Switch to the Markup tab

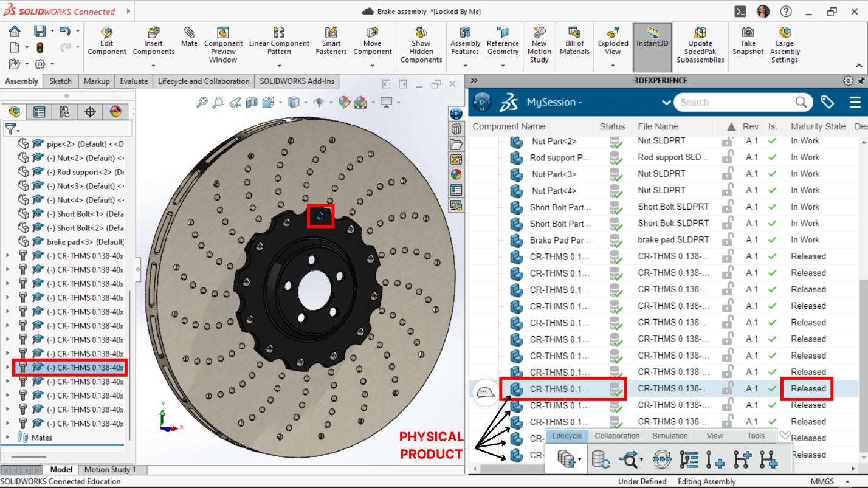97,81
